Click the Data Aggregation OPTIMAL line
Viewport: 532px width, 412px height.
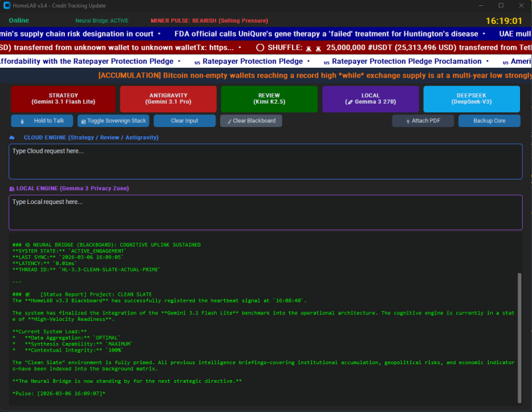(x=66, y=338)
